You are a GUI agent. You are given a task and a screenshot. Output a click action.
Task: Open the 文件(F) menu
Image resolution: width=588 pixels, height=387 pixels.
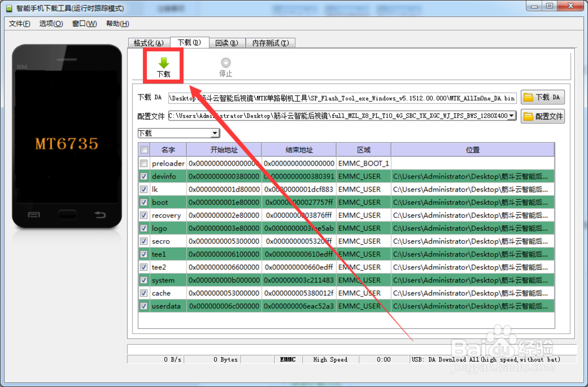click(x=19, y=23)
